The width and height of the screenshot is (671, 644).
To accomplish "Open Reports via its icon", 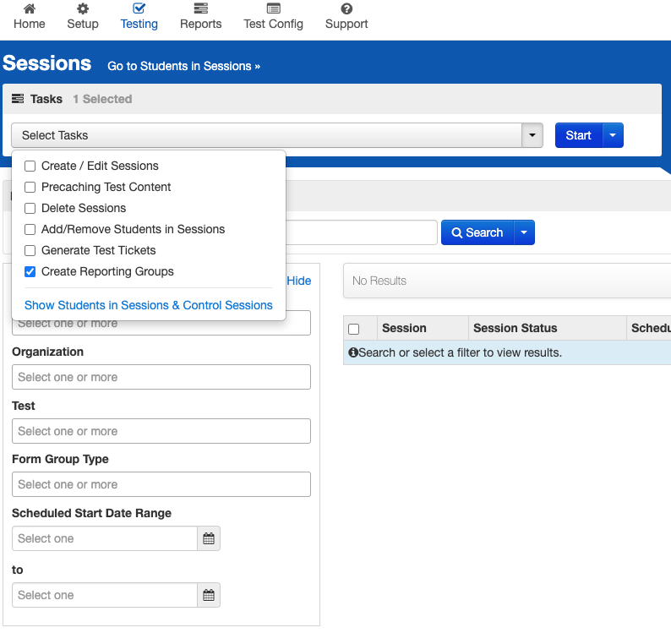I will click(200, 8).
